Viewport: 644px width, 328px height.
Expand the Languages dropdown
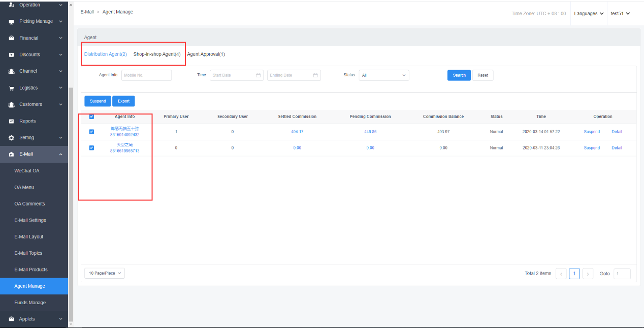pos(589,14)
